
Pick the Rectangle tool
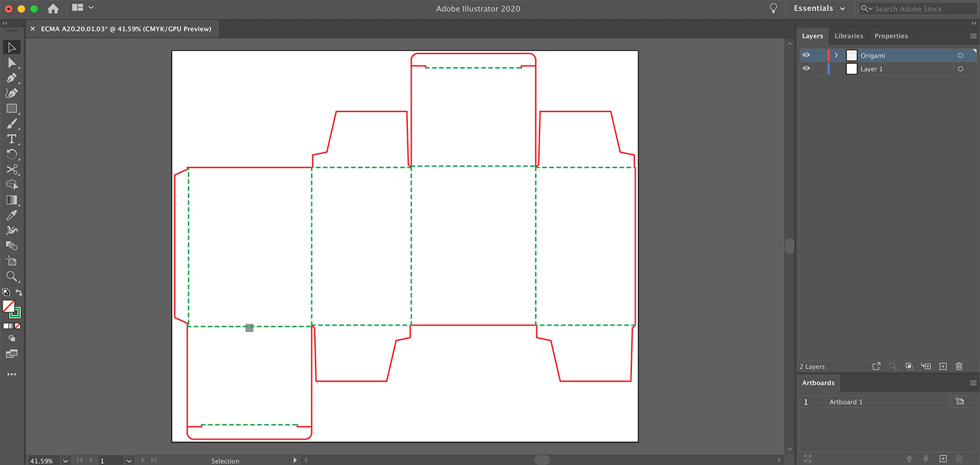click(x=11, y=109)
